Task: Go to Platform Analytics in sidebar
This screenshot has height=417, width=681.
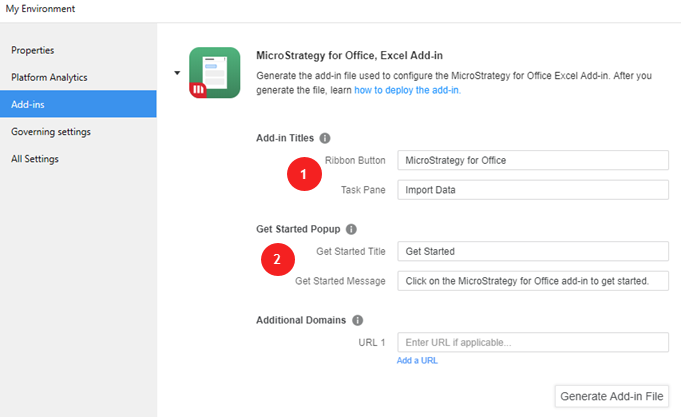Action: click(49, 77)
